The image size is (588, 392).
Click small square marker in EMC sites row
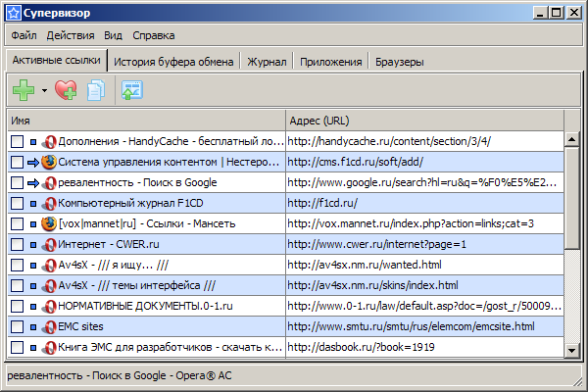click(x=33, y=327)
